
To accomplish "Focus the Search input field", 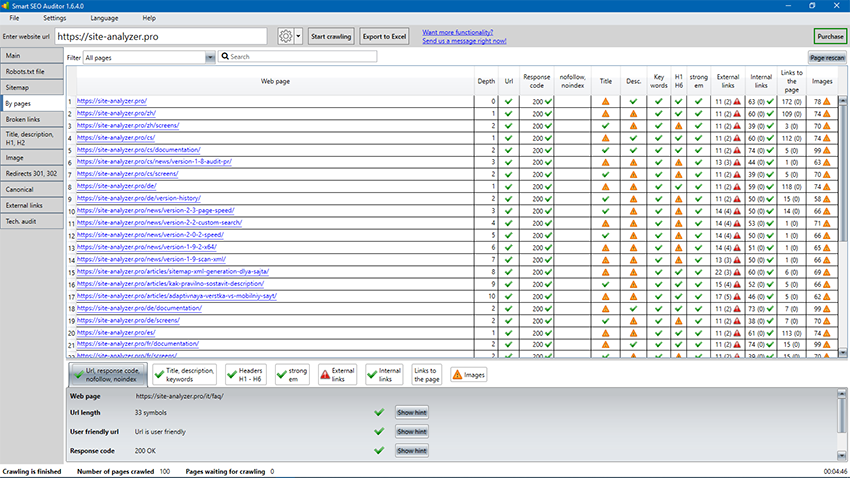I will [x=298, y=56].
